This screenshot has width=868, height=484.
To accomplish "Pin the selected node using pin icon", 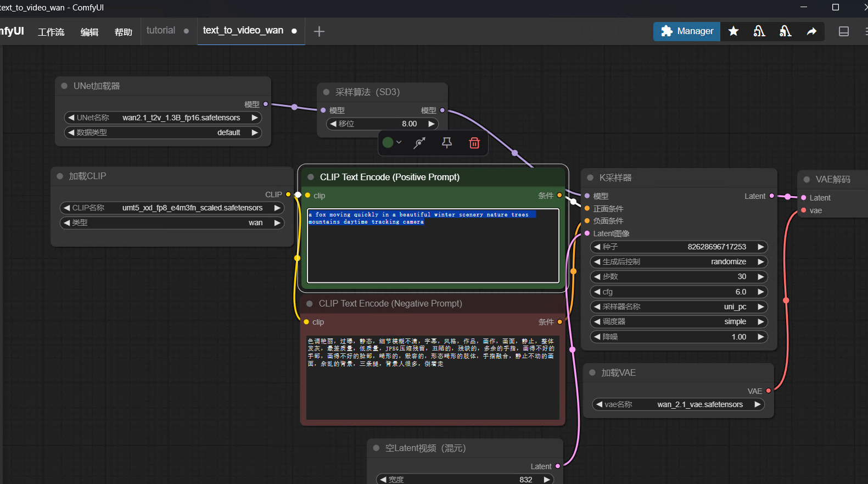I will point(447,143).
